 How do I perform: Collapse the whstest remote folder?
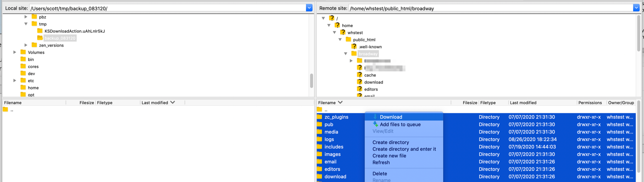pyautogui.click(x=334, y=33)
